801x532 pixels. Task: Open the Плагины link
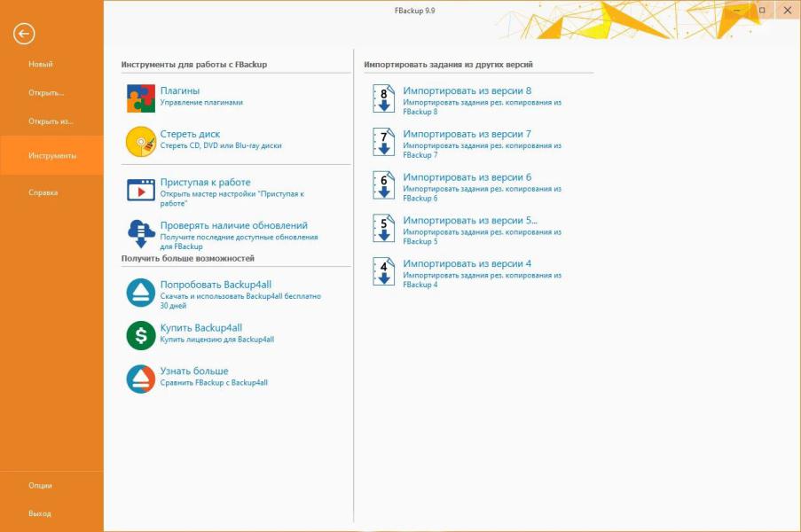[x=180, y=90]
